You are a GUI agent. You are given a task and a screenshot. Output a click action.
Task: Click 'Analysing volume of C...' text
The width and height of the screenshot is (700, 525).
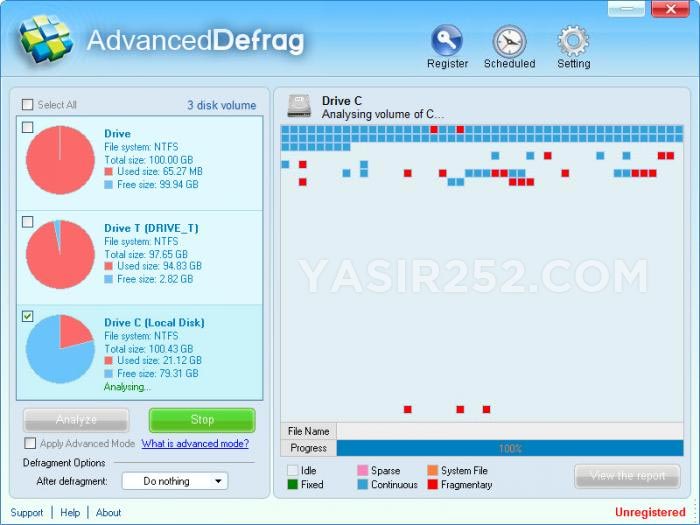(x=383, y=114)
